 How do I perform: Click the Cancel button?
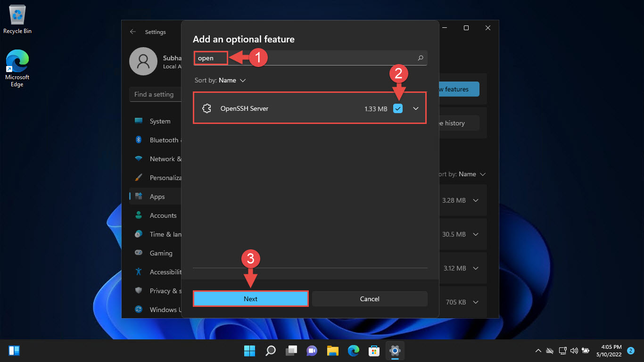pos(370,298)
